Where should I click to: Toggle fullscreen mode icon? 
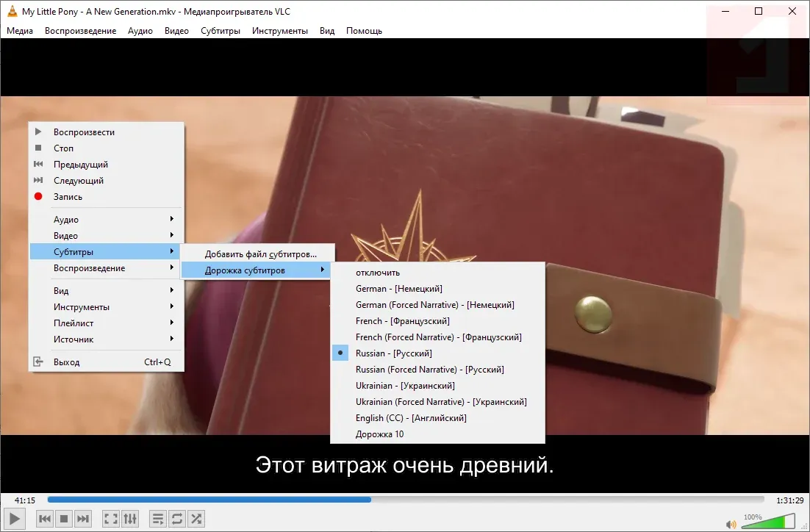click(x=111, y=519)
